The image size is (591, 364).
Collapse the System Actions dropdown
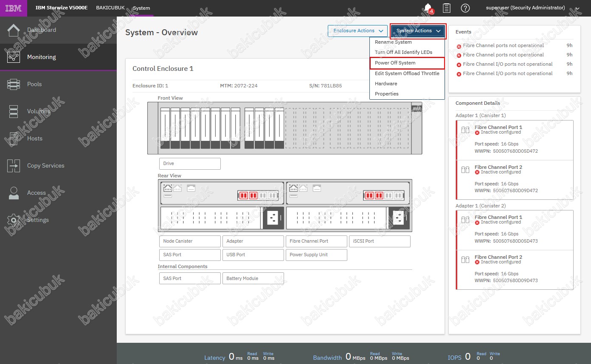pos(418,31)
